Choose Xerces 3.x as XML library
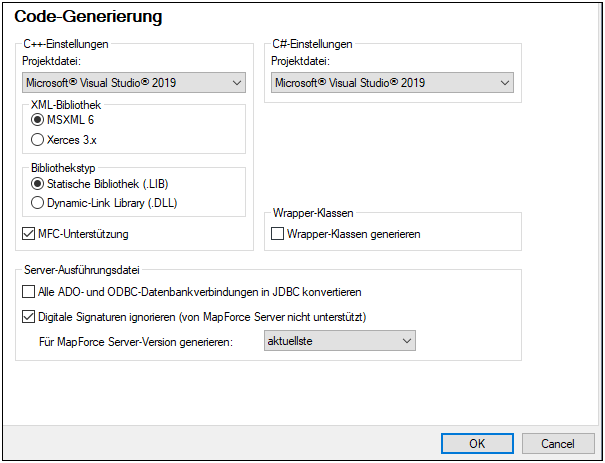This screenshot has width=605, height=463. coord(38,140)
